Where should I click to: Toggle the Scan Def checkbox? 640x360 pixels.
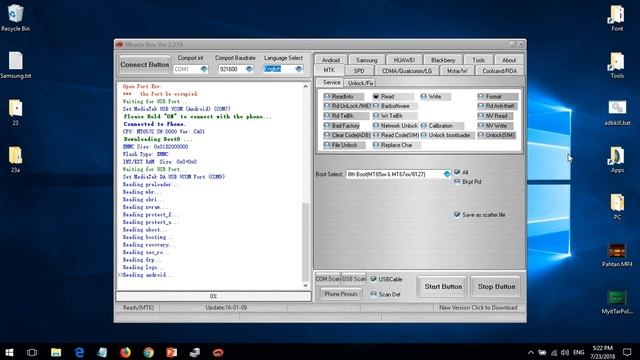(x=373, y=294)
